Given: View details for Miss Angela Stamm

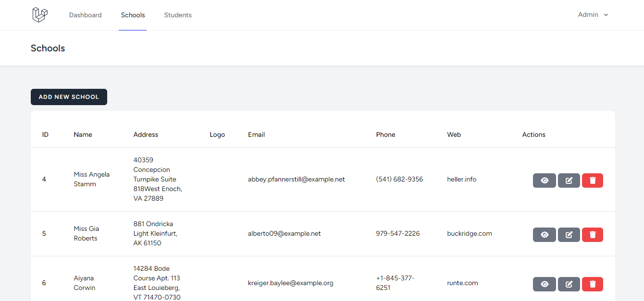Looking at the screenshot, I should coord(544,181).
